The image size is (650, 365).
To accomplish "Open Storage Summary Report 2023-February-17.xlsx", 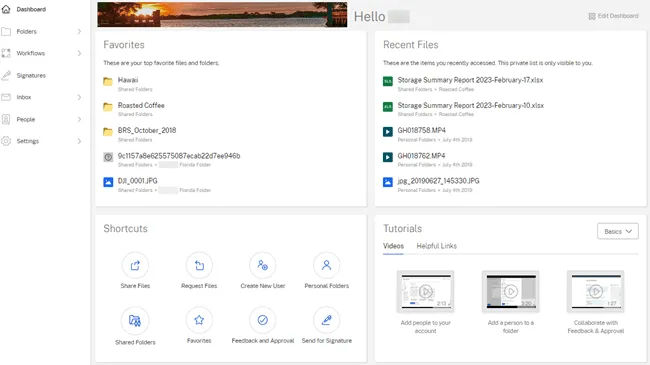I will click(470, 80).
